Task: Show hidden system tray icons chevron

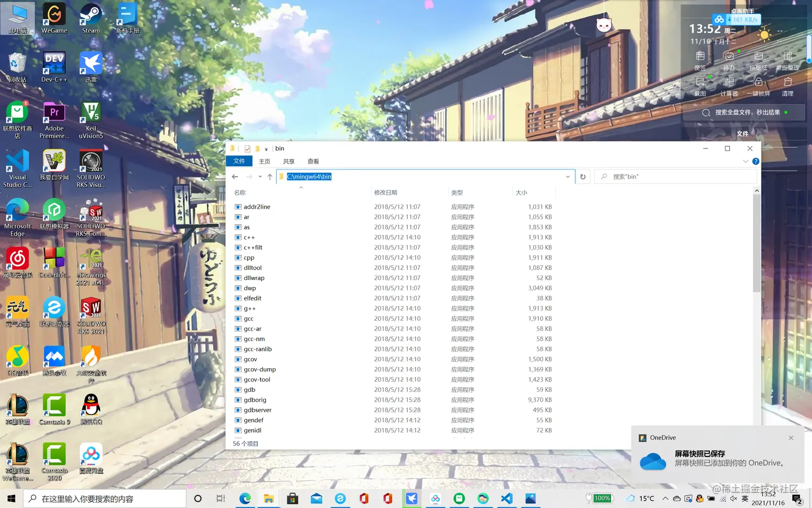Action: 665,498
